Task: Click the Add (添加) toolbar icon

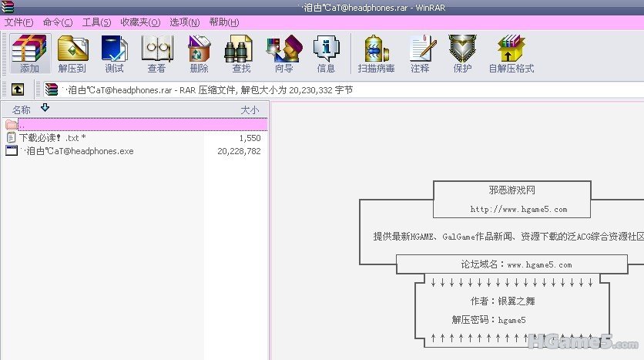Action: tap(29, 54)
